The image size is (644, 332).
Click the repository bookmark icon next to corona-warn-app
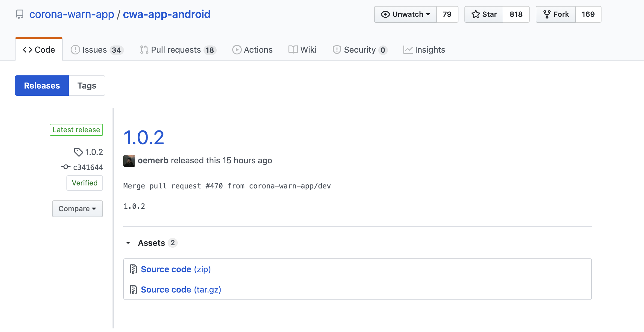click(19, 14)
